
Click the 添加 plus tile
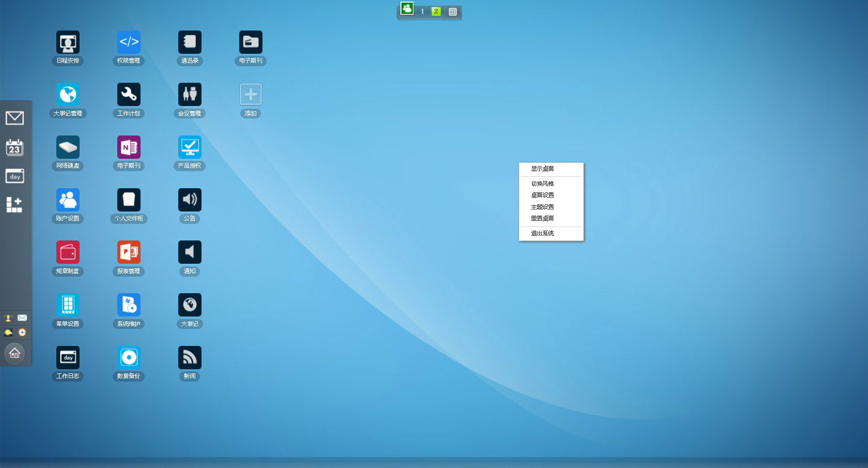[x=251, y=95]
